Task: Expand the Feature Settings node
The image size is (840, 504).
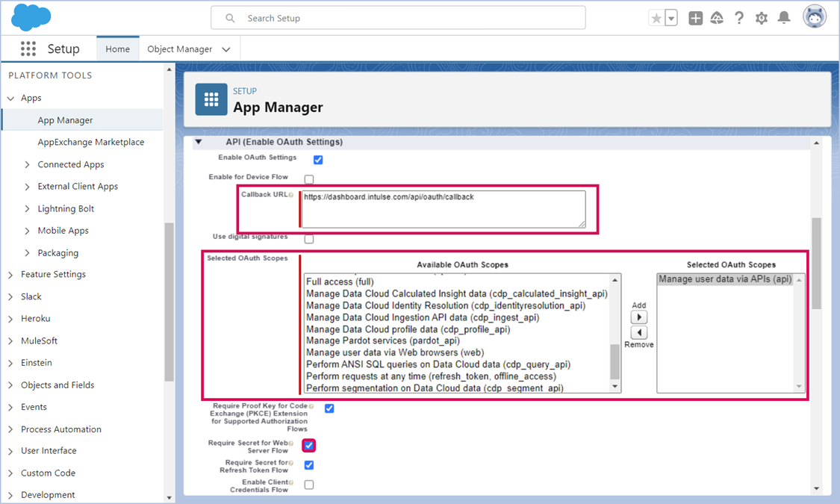Action: [x=10, y=275]
